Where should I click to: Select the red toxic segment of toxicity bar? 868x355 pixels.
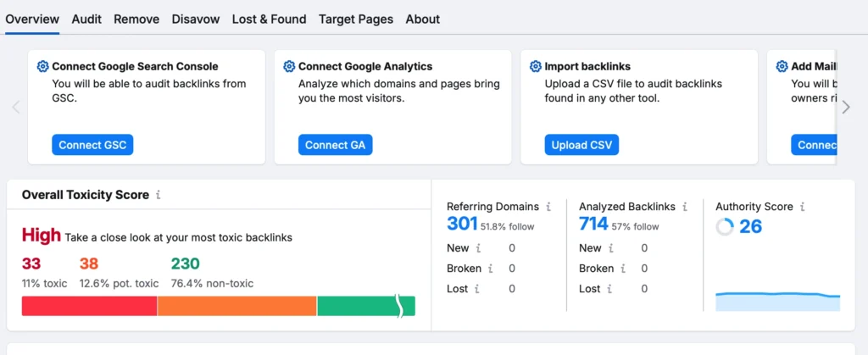(x=89, y=306)
